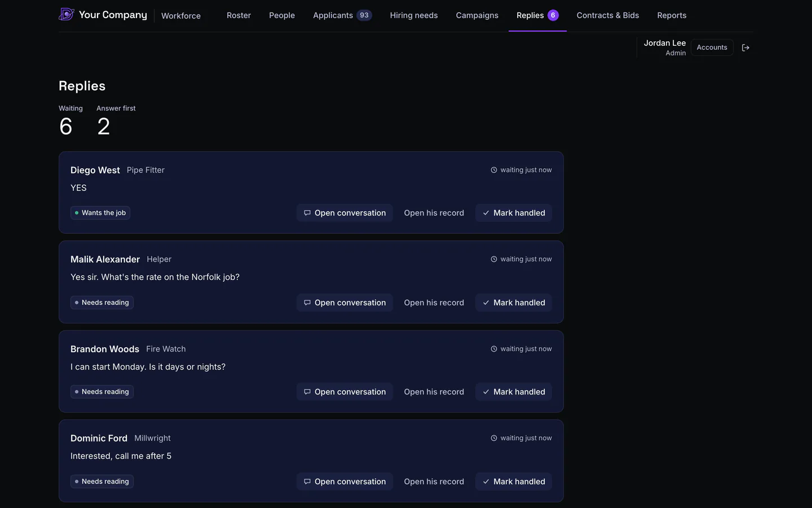Go to the Reports tab
The height and width of the screenshot is (508, 812).
pyautogui.click(x=672, y=15)
